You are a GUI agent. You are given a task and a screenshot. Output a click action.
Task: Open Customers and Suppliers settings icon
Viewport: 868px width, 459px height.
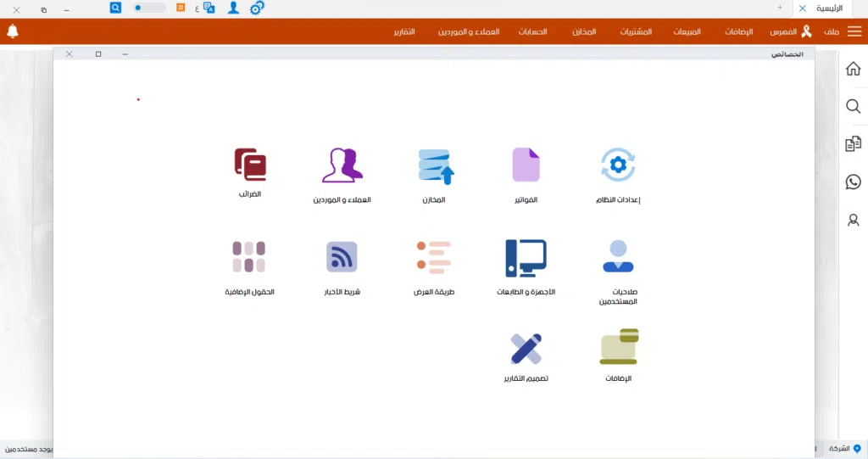(342, 166)
